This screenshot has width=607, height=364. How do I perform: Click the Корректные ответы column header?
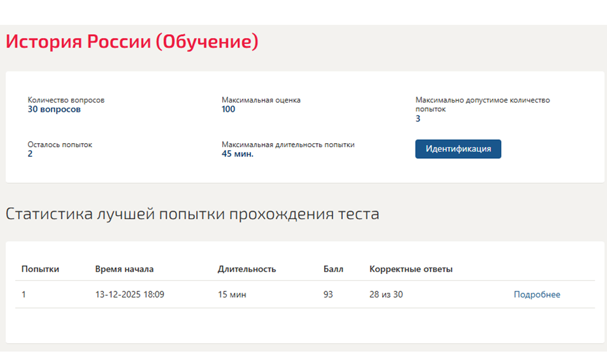(411, 269)
